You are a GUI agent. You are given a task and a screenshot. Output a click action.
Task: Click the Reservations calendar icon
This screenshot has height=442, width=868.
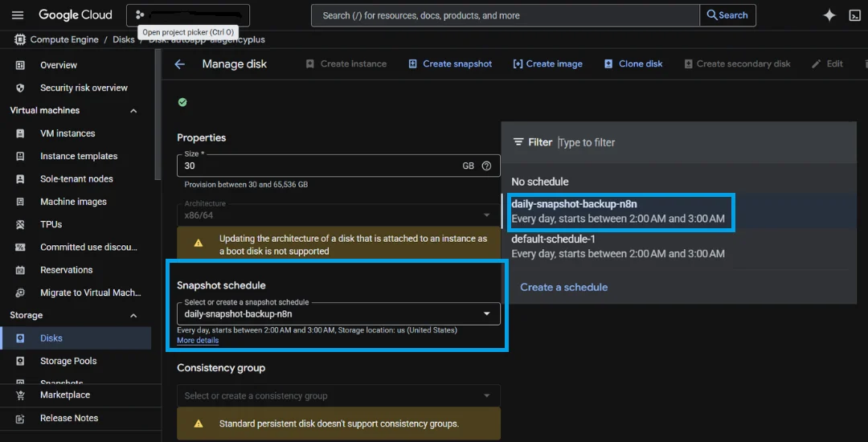coord(20,270)
